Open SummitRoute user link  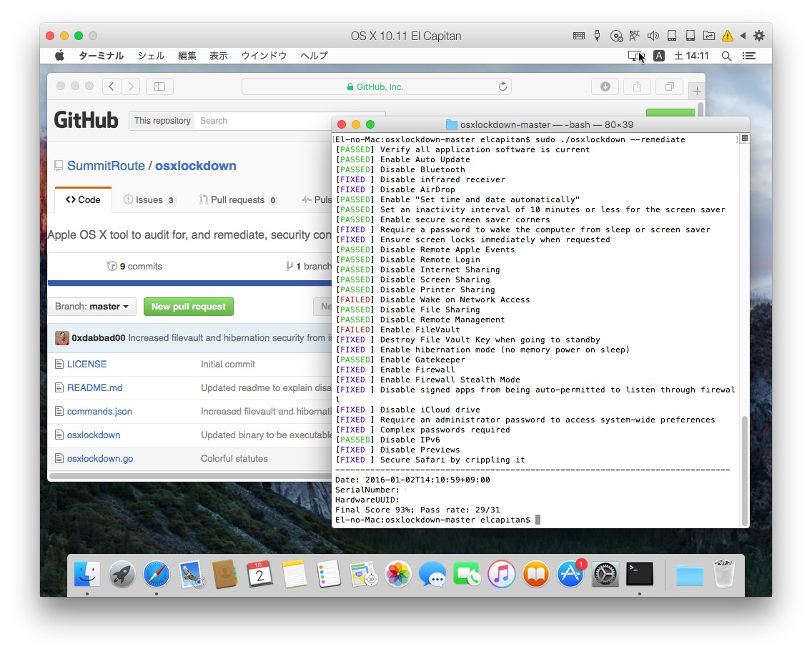coord(107,166)
